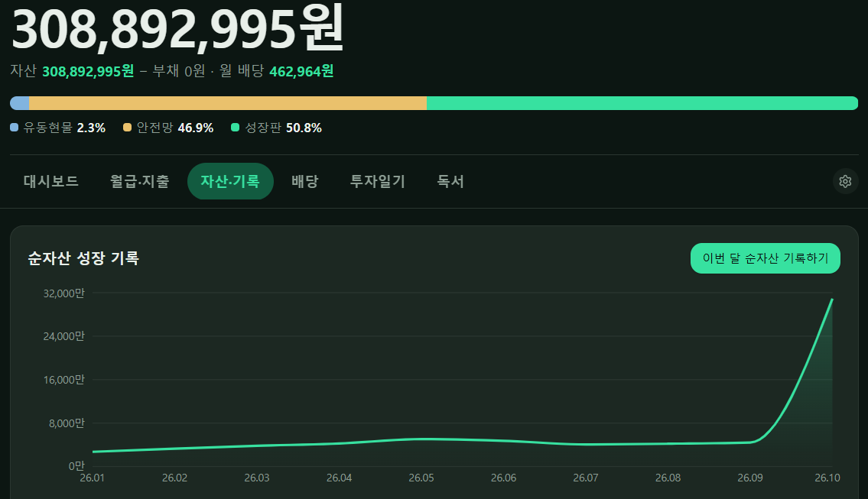This screenshot has height=499, width=868.
Task: Click the large 308,892,995원 net worth total
Action: [x=177, y=29]
